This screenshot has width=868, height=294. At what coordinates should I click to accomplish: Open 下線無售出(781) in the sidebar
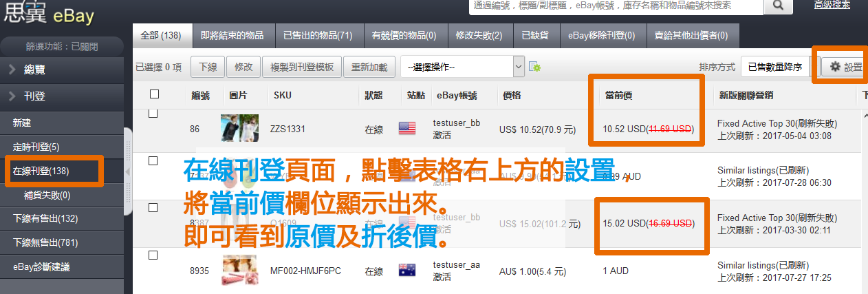62,242
